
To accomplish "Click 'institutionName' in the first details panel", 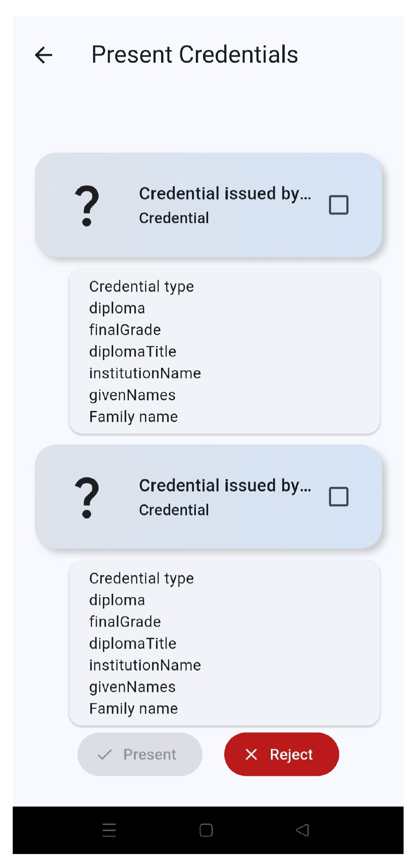I will (145, 373).
